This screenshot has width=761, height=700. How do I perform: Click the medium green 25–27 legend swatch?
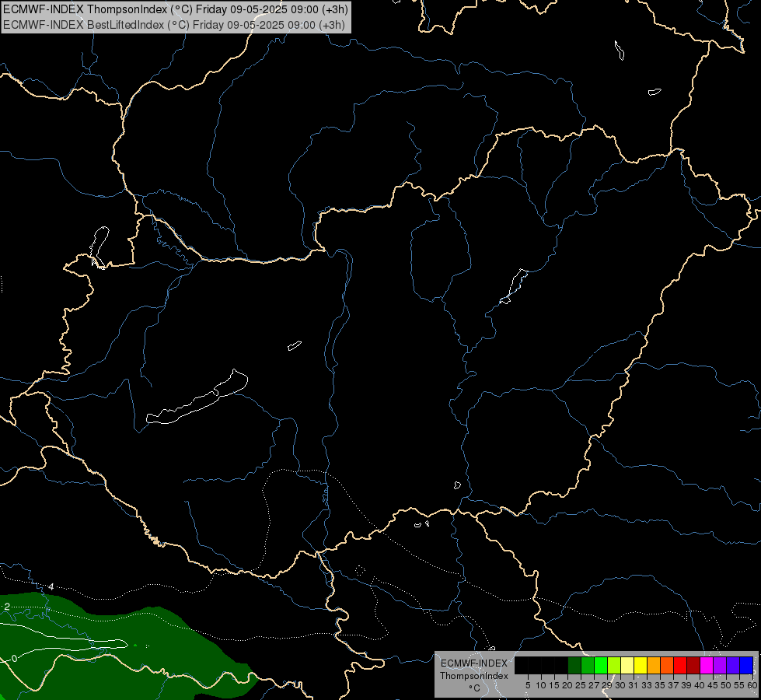point(588,665)
